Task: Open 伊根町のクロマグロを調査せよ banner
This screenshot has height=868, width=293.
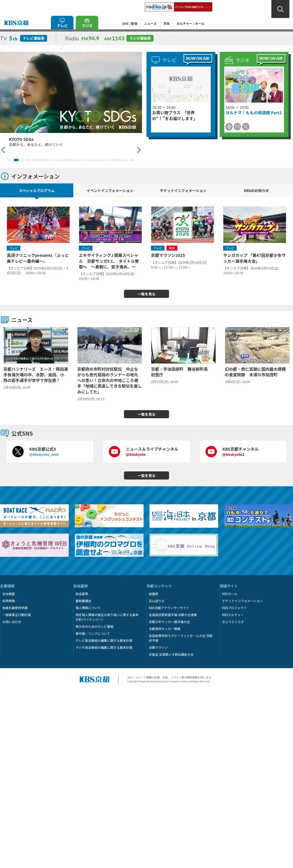Action: (109, 545)
